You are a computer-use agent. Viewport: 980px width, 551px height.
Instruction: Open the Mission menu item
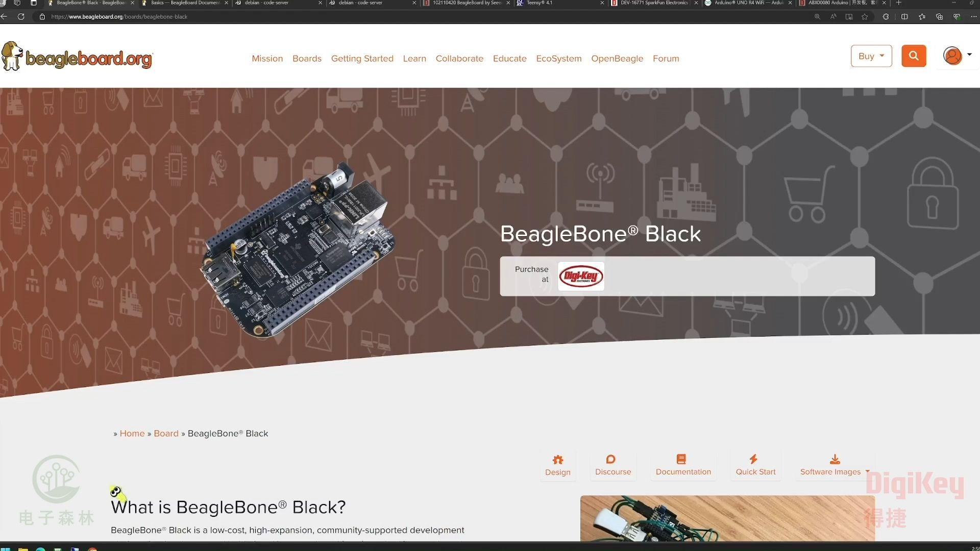267,58
